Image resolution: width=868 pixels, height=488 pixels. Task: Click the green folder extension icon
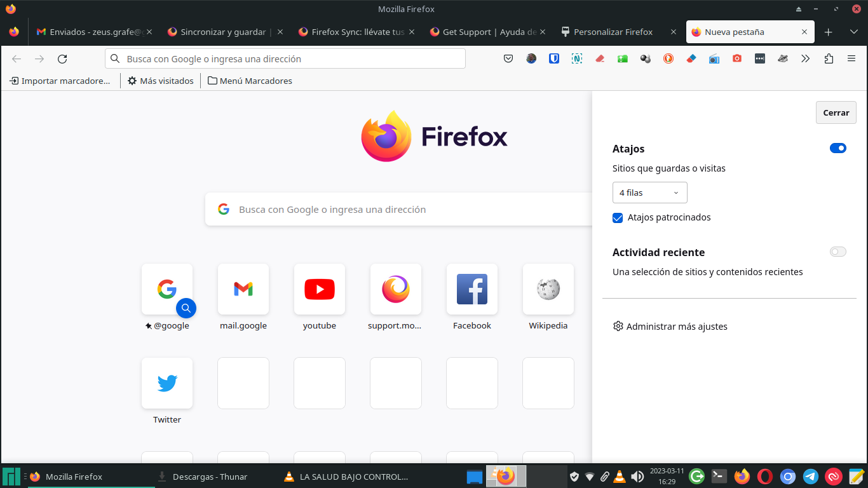click(x=623, y=58)
